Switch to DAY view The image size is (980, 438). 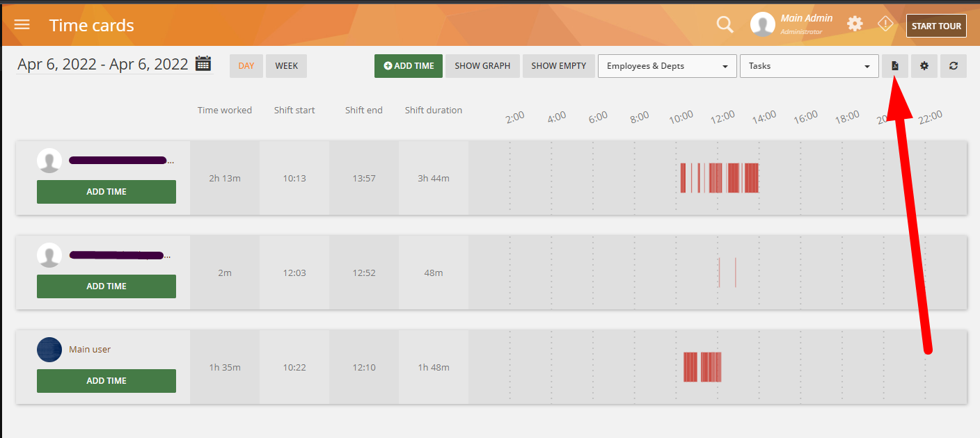pyautogui.click(x=246, y=66)
